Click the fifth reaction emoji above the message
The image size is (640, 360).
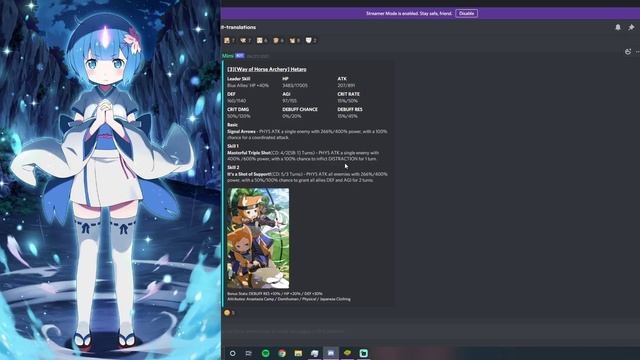coord(292,40)
